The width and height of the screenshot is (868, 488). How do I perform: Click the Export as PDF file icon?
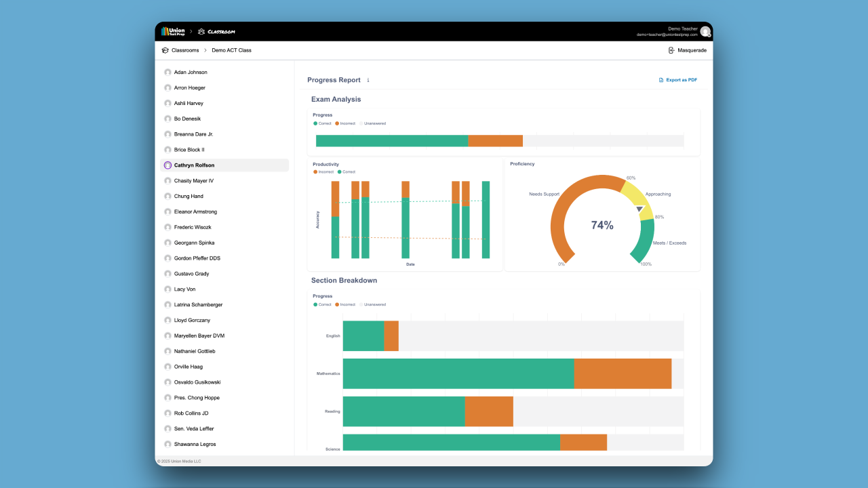(x=661, y=80)
